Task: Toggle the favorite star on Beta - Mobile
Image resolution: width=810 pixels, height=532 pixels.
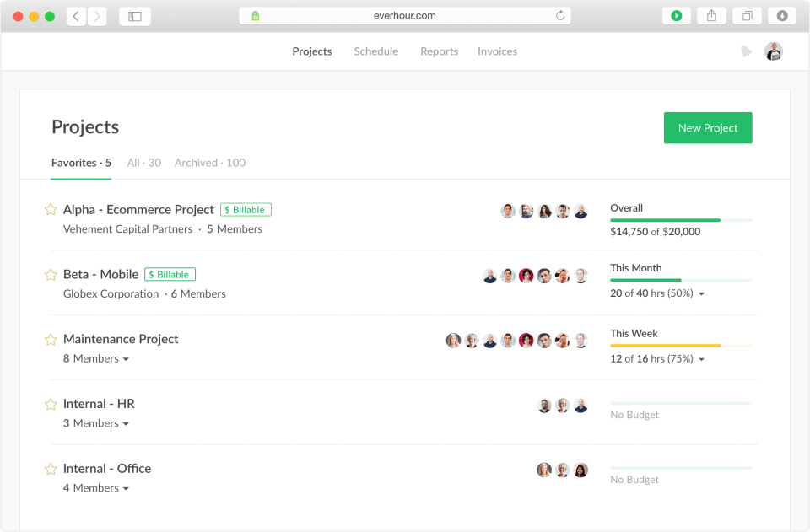Action: click(x=50, y=274)
